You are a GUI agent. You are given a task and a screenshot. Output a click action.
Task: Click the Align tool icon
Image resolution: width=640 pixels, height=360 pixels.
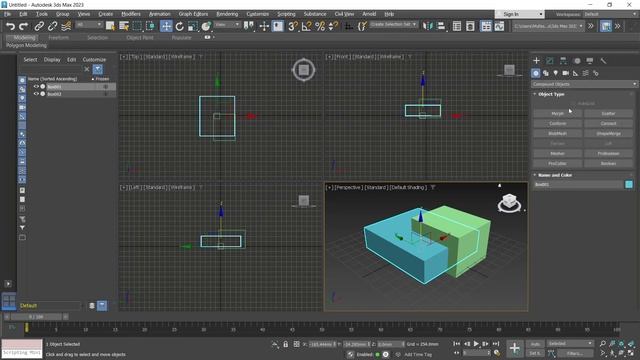(441, 26)
